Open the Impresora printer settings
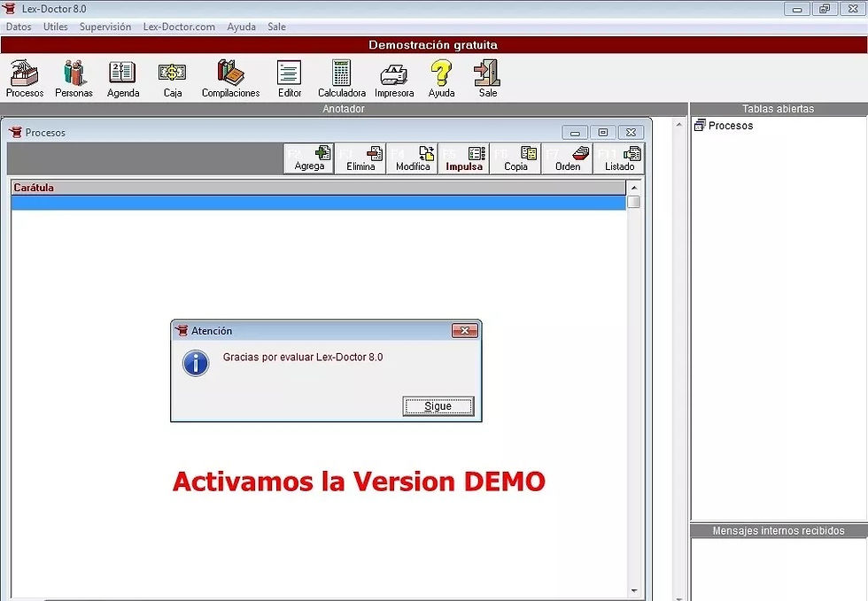This screenshot has height=601, width=868. pos(394,79)
